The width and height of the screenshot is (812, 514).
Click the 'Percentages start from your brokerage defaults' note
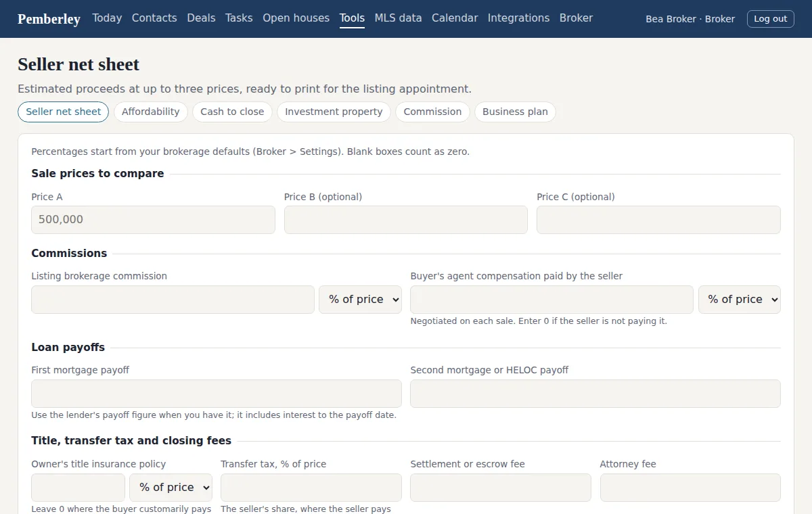click(x=250, y=151)
